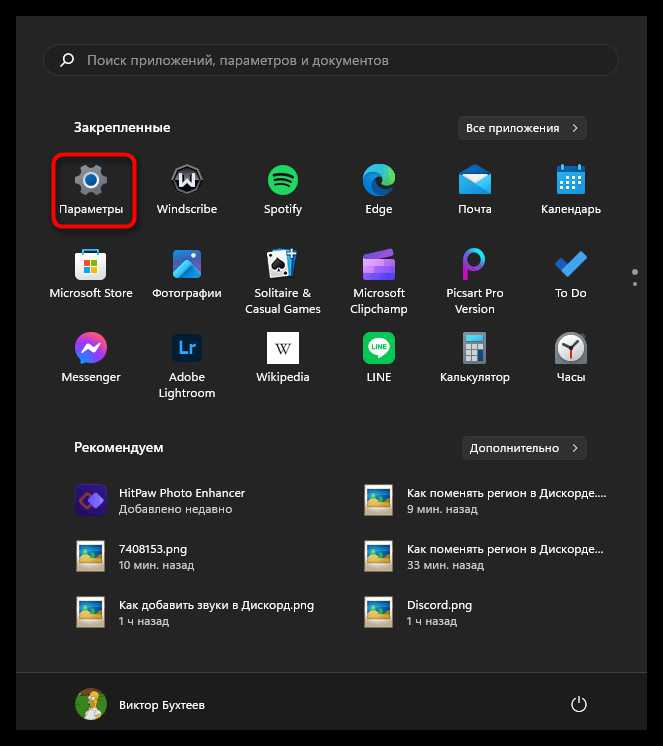Open the Калькулятор calculator
This screenshot has height=746, width=663.
[475, 358]
